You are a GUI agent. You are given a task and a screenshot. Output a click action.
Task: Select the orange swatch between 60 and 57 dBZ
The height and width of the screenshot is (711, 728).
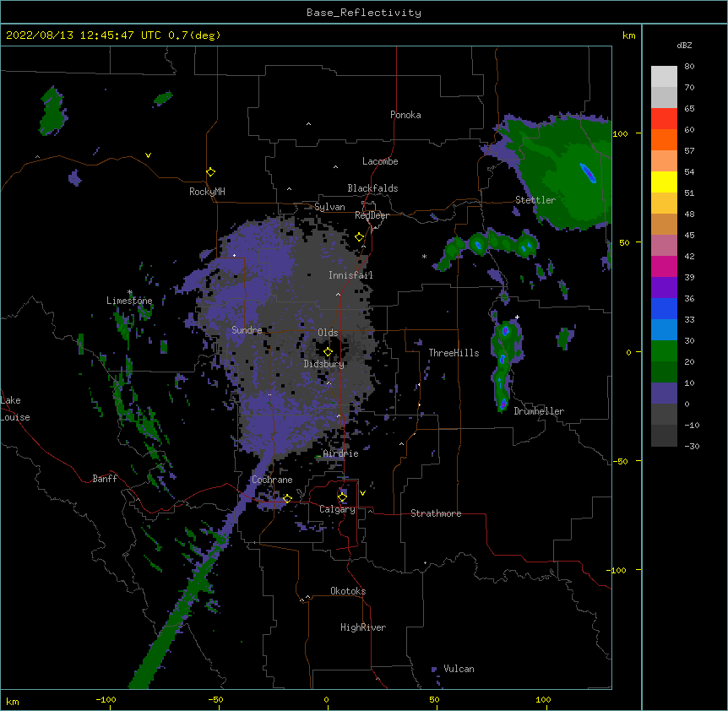click(664, 139)
